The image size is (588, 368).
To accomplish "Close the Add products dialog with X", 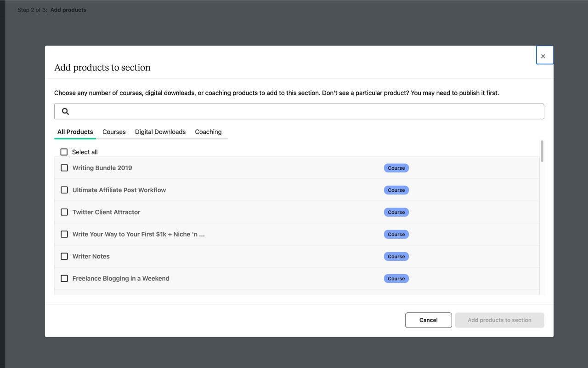I will tap(543, 56).
